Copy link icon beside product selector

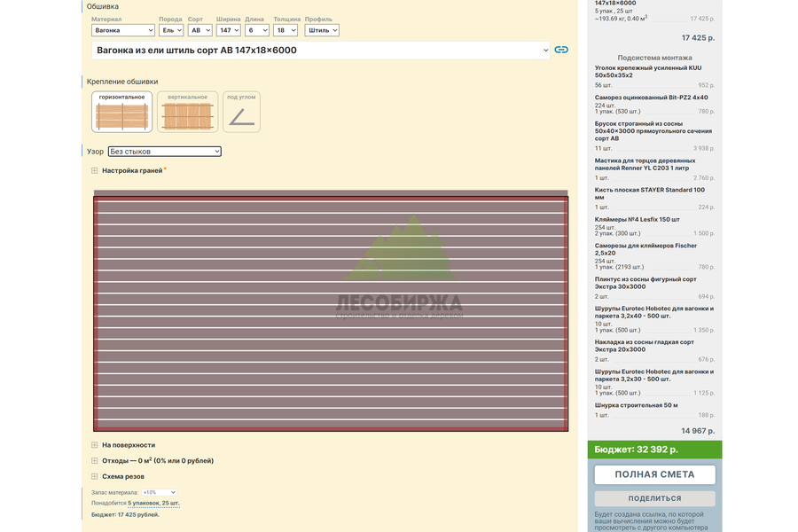click(x=561, y=50)
